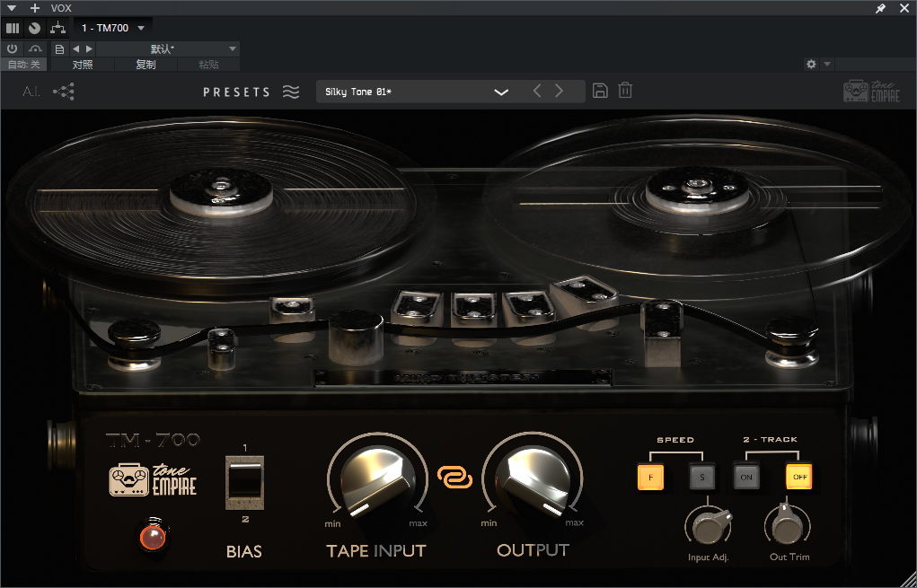Close the VOX plugin window

[904, 8]
